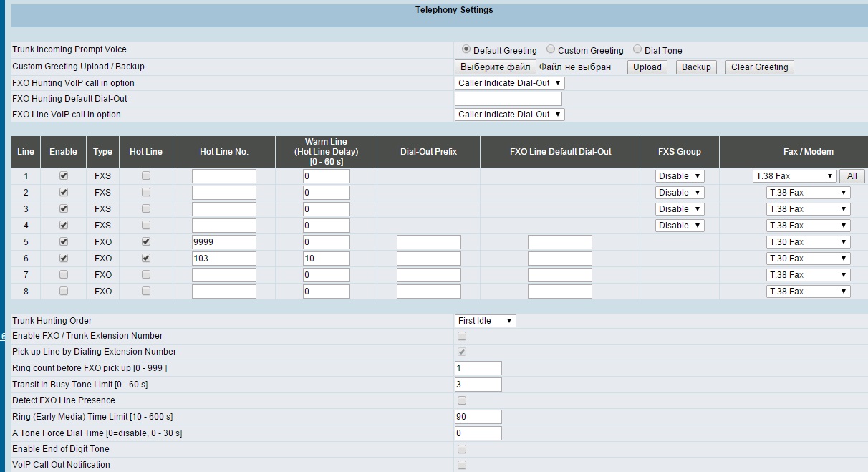Check the VoIP Call Out Notification box
Viewport: 868px width, 472px height.
pos(462,465)
